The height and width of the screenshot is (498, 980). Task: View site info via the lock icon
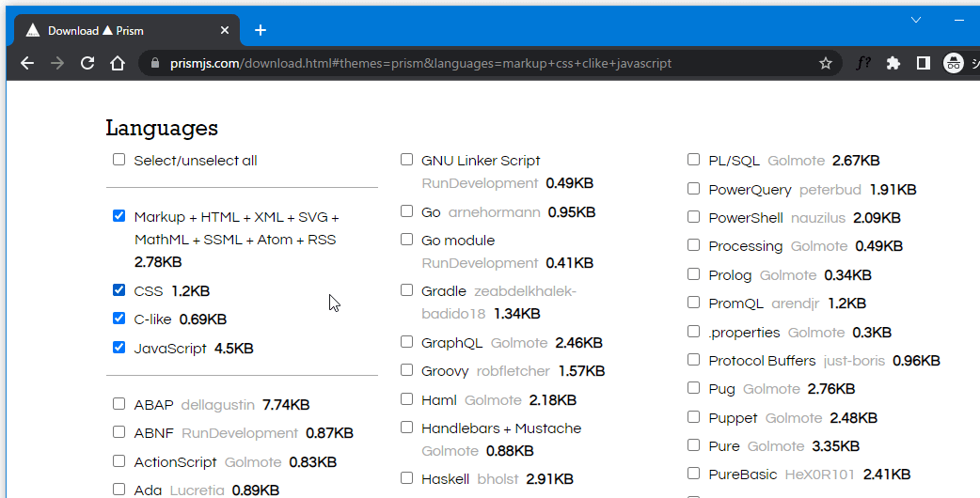coord(155,63)
